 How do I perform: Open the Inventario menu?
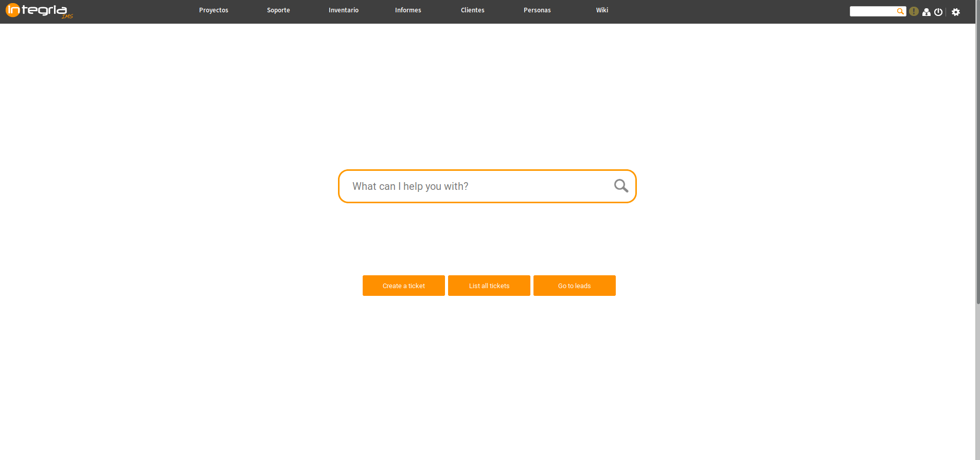[344, 10]
